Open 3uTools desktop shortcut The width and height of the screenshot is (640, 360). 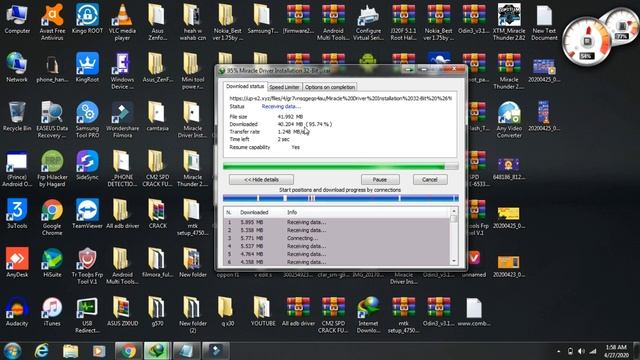pos(17,214)
